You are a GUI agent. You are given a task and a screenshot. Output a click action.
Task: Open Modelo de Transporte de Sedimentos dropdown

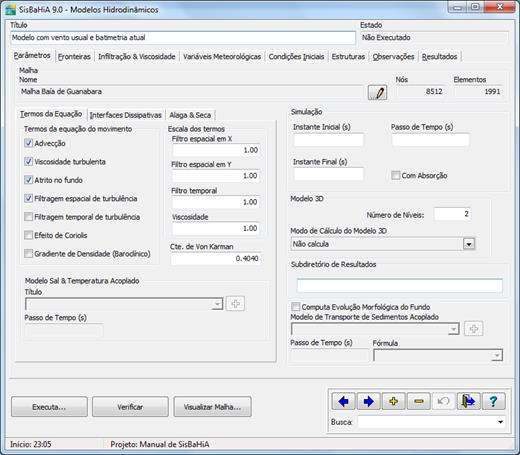point(453,329)
